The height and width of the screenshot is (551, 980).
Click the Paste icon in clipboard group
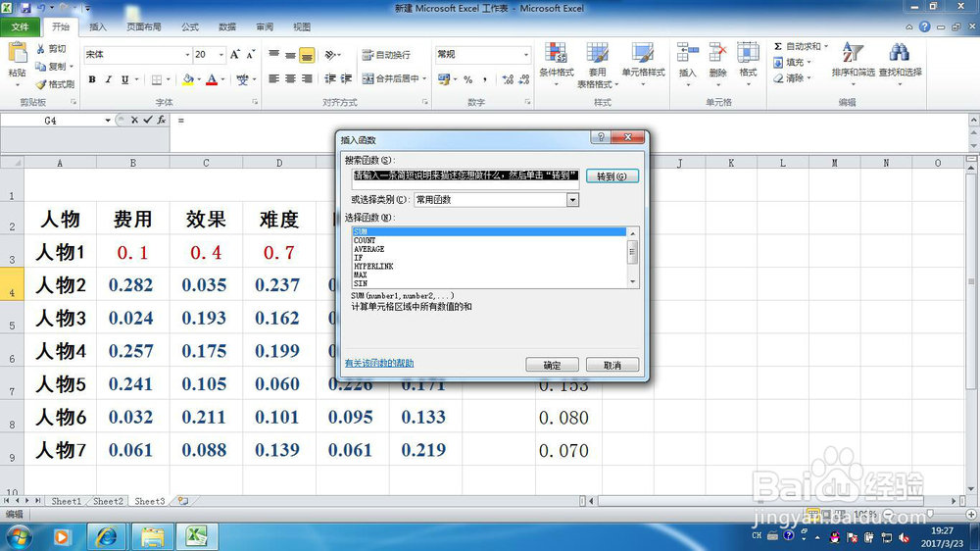17,54
